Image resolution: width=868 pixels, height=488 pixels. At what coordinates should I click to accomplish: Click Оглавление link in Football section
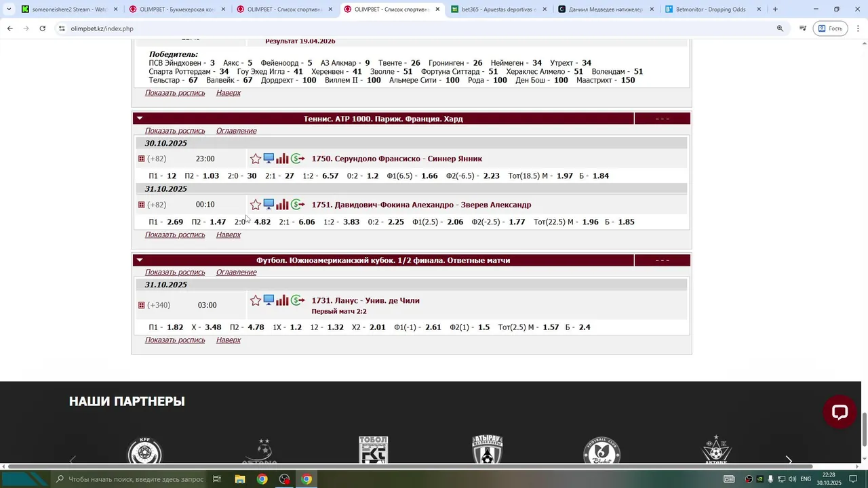[236, 272]
